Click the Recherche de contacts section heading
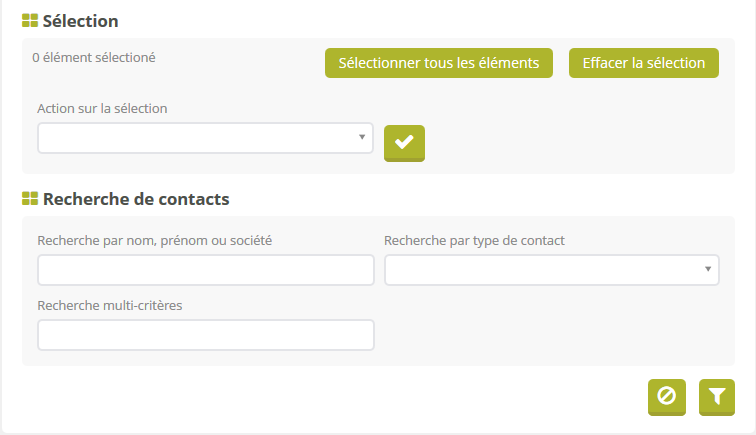The image size is (756, 435). 136,199
